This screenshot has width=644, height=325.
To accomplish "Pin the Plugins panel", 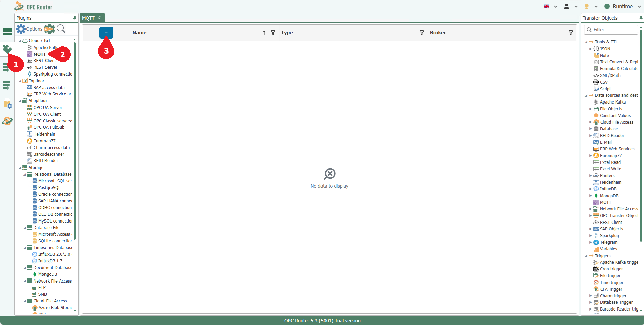I will click(x=75, y=18).
